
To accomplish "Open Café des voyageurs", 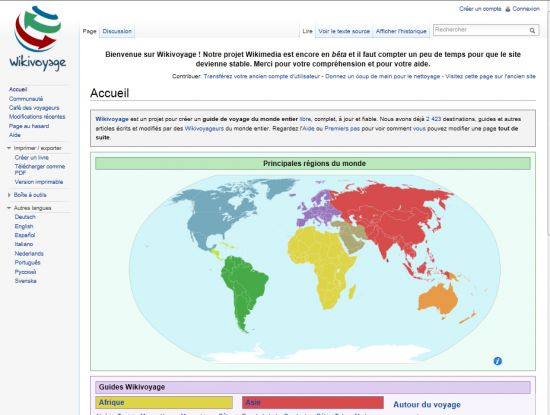I will (x=34, y=108).
